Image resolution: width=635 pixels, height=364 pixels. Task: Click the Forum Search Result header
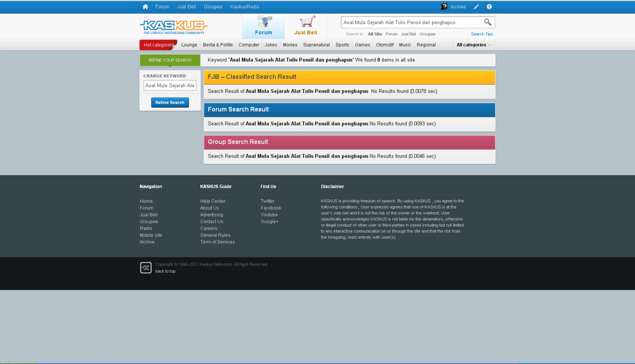[349, 110]
